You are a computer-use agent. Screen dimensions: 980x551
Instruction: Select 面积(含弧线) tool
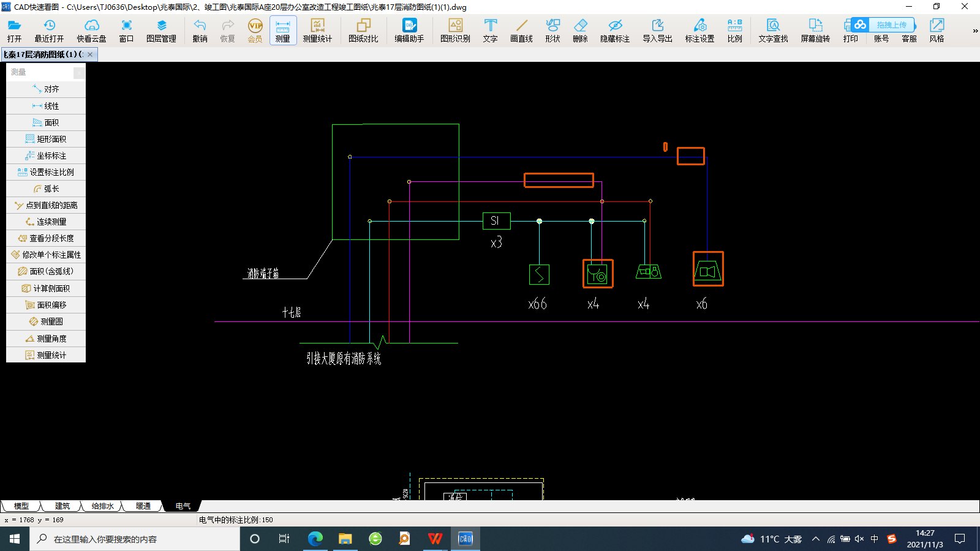(x=46, y=271)
